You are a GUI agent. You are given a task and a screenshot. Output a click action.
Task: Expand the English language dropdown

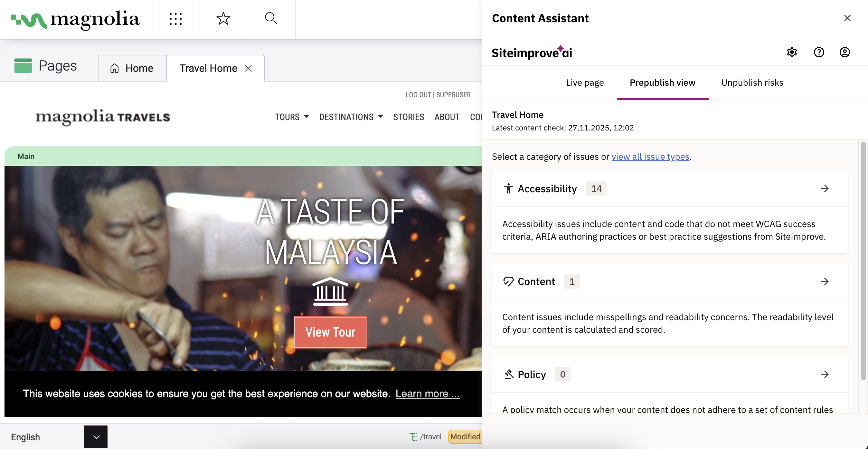[96, 437]
